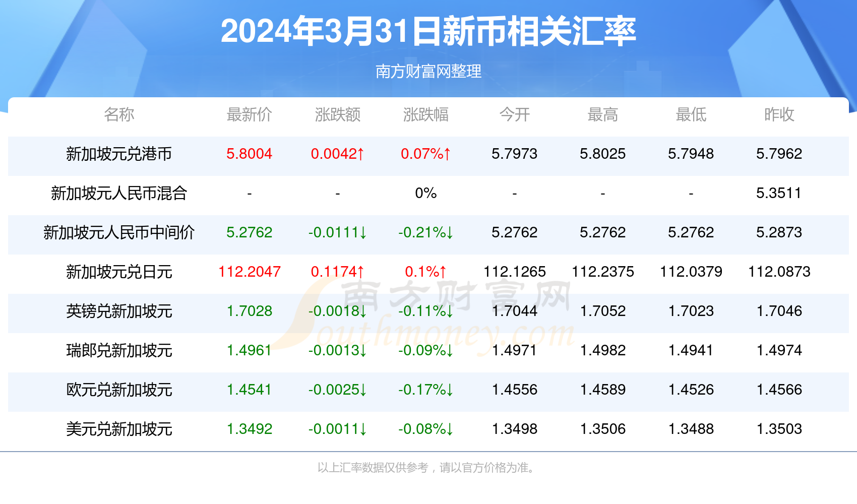Click the low value 112.0379

point(691,272)
